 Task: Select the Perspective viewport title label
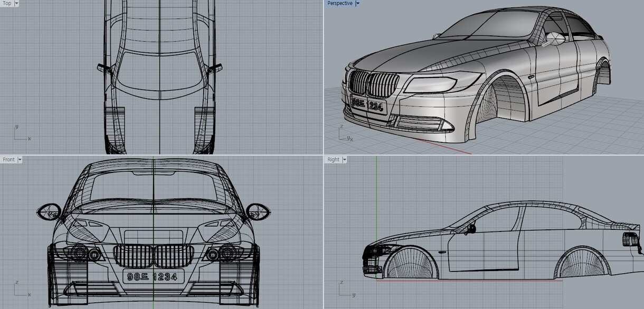pyautogui.click(x=340, y=3)
